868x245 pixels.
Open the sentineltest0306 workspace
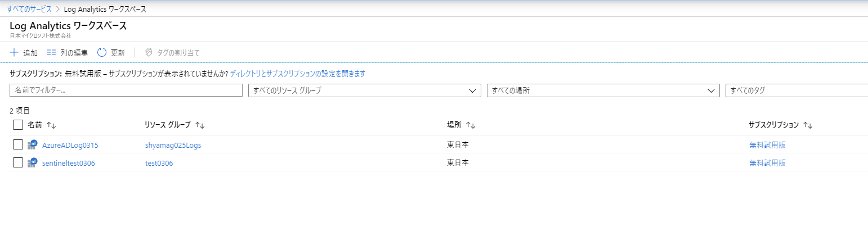[x=69, y=163]
